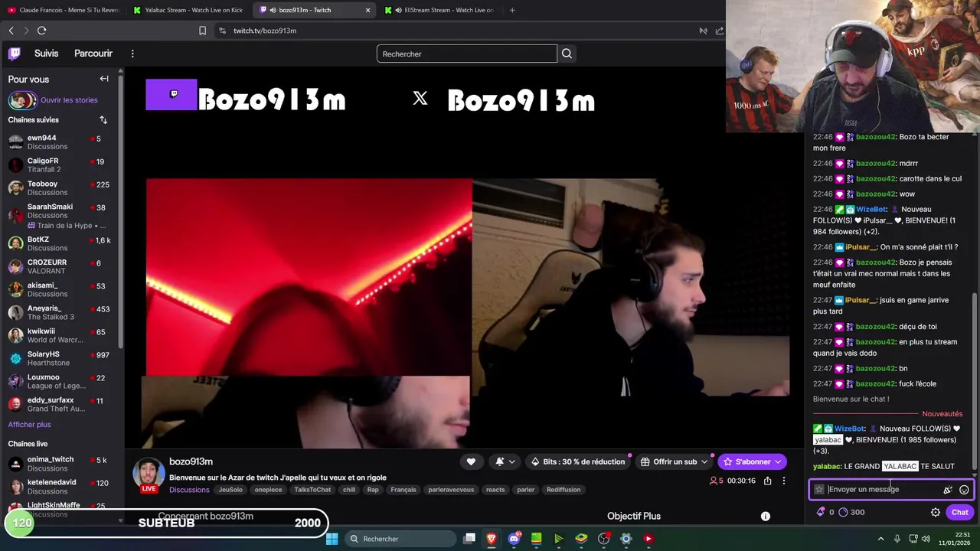The width and height of the screenshot is (980, 551).
Task: Open Windows Start menu
Action: click(x=332, y=539)
